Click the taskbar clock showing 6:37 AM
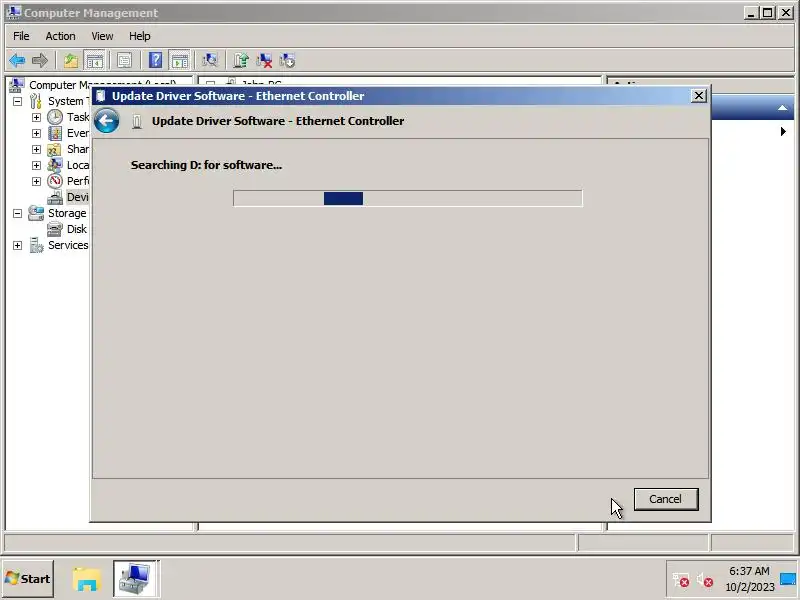 pyautogui.click(x=749, y=579)
